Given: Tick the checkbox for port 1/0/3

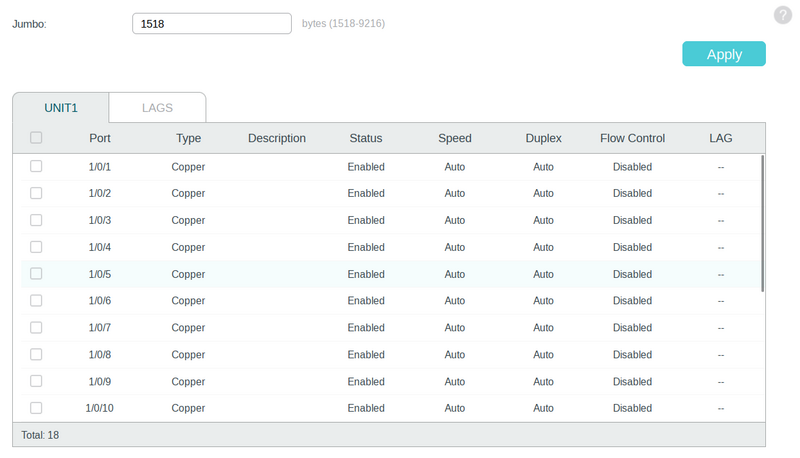Looking at the screenshot, I should coord(36,220).
